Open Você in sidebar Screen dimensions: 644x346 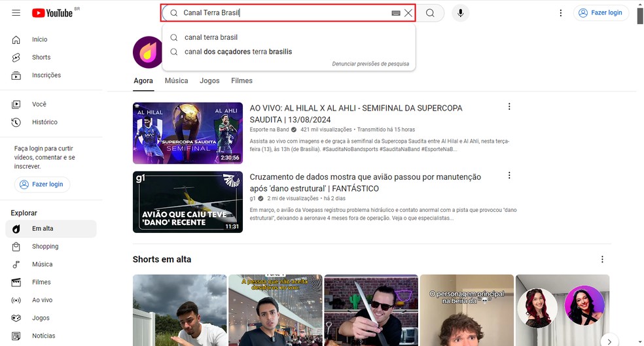[51, 104]
